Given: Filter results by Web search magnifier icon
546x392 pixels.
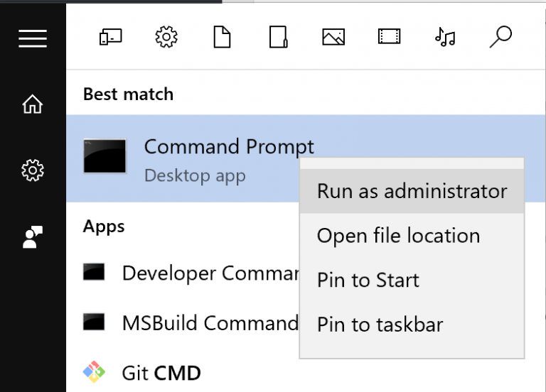Looking at the screenshot, I should (500, 37).
